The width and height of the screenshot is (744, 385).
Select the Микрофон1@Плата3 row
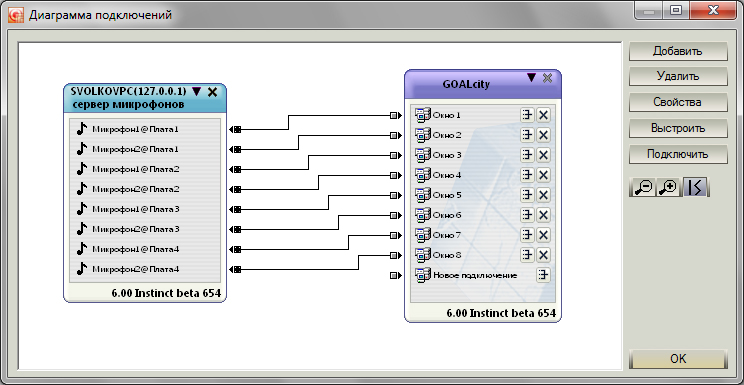click(145, 209)
